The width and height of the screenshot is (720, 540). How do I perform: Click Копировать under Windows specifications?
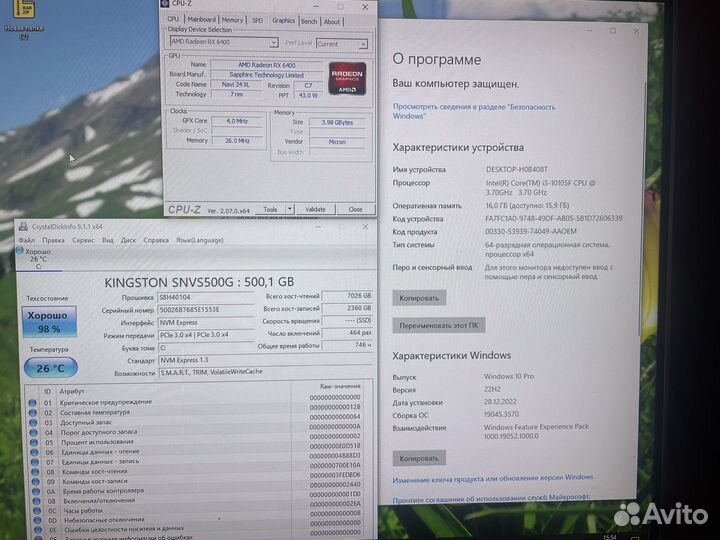(419, 458)
